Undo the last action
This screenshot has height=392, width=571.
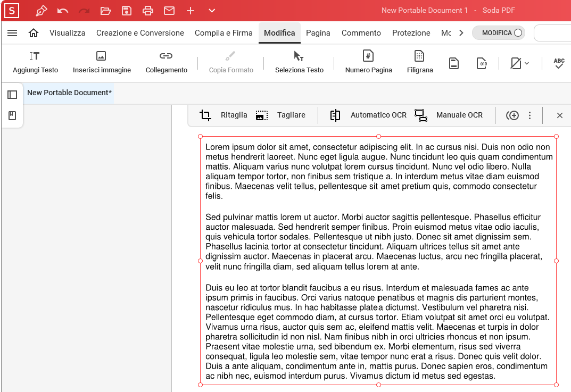click(63, 11)
